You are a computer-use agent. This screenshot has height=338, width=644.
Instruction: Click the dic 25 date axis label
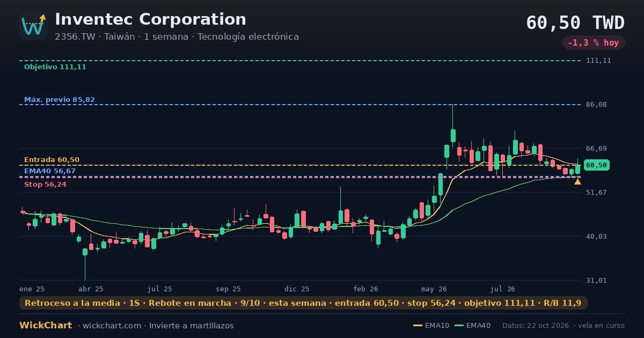[297, 289]
